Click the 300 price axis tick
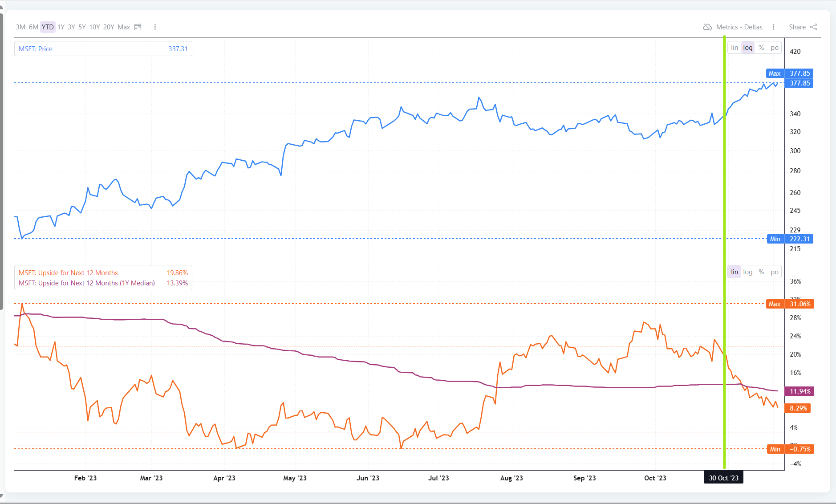Viewport: 836px width, 504px height. point(795,151)
